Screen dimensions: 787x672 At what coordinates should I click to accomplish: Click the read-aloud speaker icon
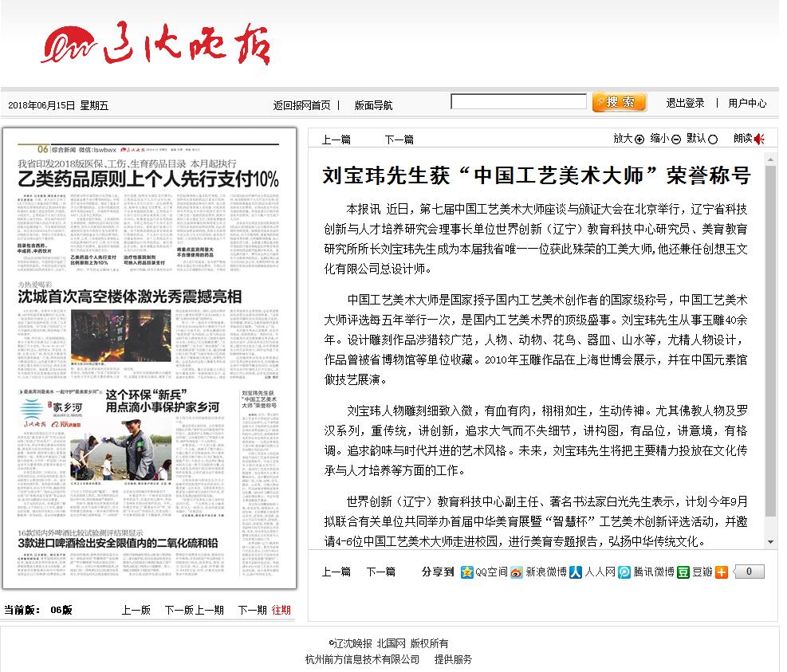[759, 139]
